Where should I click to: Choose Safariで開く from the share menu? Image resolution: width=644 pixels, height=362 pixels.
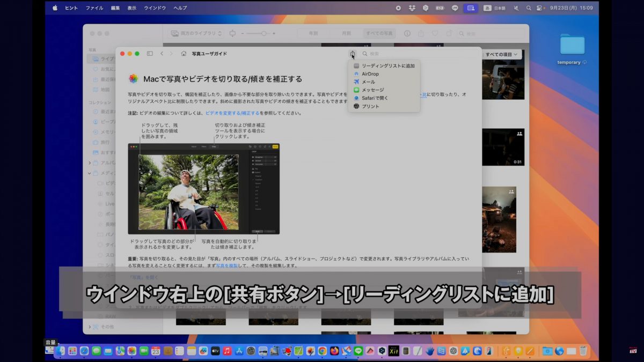(384, 98)
